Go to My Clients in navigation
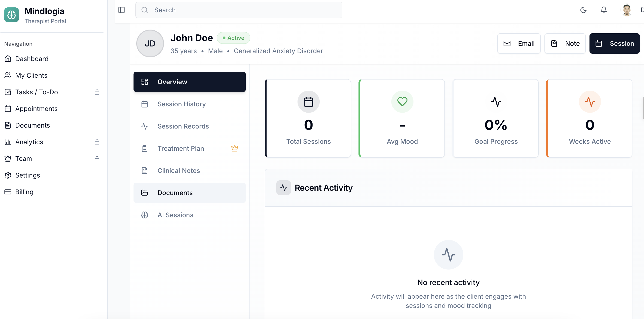 pyautogui.click(x=31, y=75)
